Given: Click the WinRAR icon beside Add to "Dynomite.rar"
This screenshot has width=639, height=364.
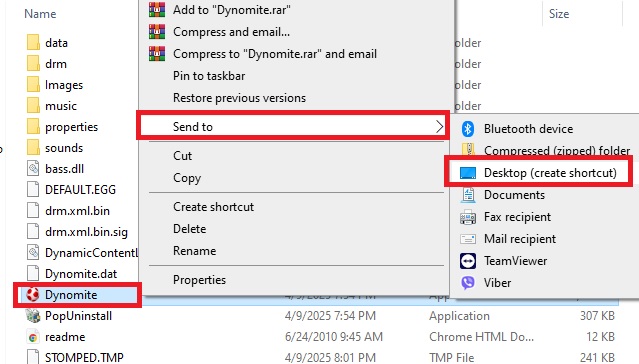Looking at the screenshot, I should [157, 9].
